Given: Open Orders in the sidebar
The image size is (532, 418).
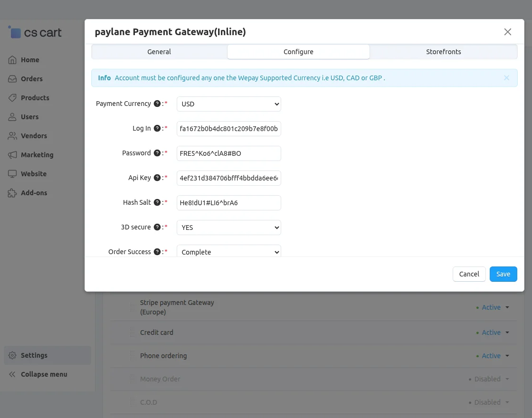Looking at the screenshot, I should tap(32, 79).
